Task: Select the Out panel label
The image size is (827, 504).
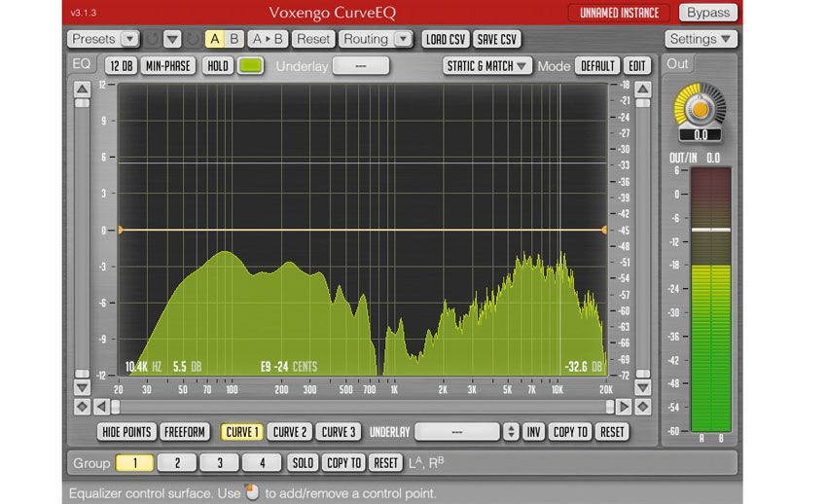Action: coord(677,64)
